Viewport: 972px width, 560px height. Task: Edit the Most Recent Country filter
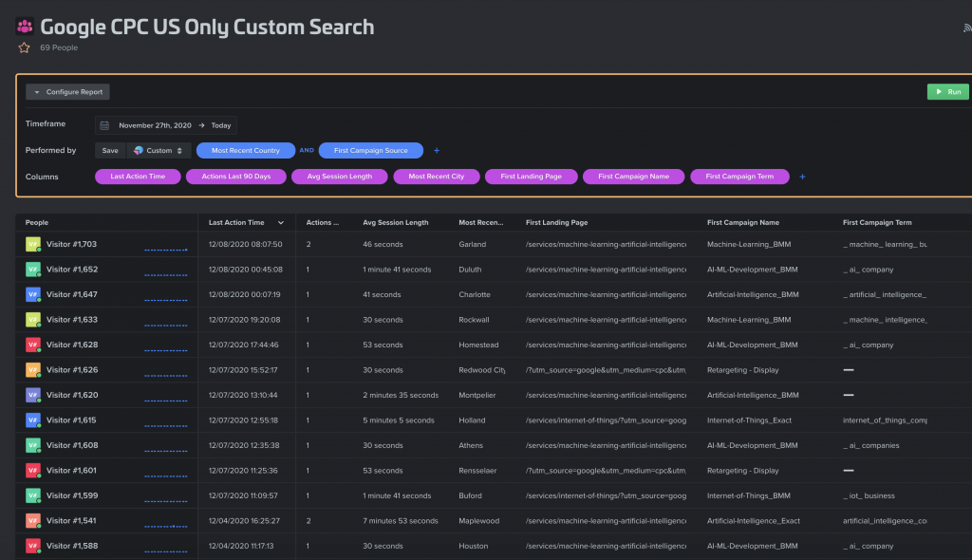[246, 150]
